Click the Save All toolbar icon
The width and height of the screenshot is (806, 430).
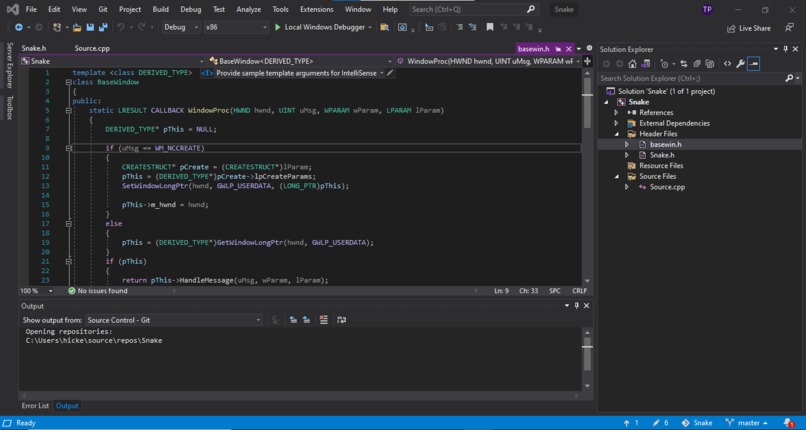pos(103,27)
